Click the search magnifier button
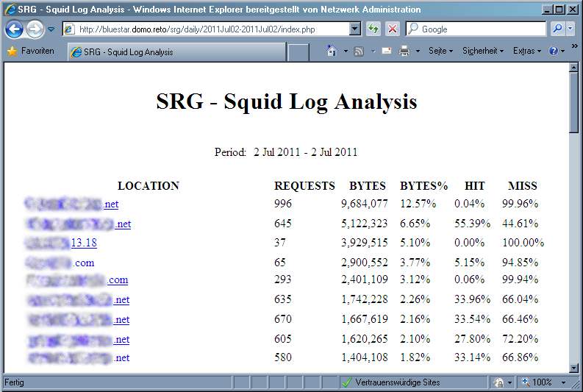 click(x=557, y=29)
